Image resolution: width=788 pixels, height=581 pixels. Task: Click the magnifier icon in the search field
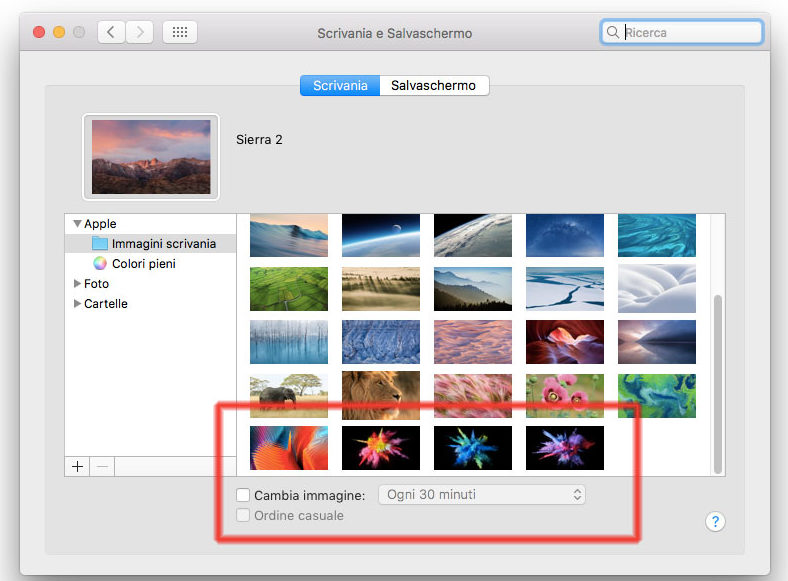613,32
